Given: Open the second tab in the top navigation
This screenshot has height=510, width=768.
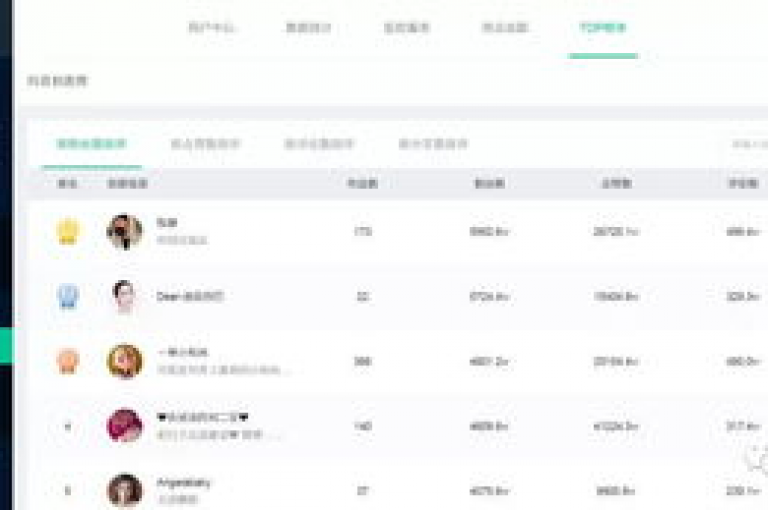Looking at the screenshot, I should click(x=309, y=27).
